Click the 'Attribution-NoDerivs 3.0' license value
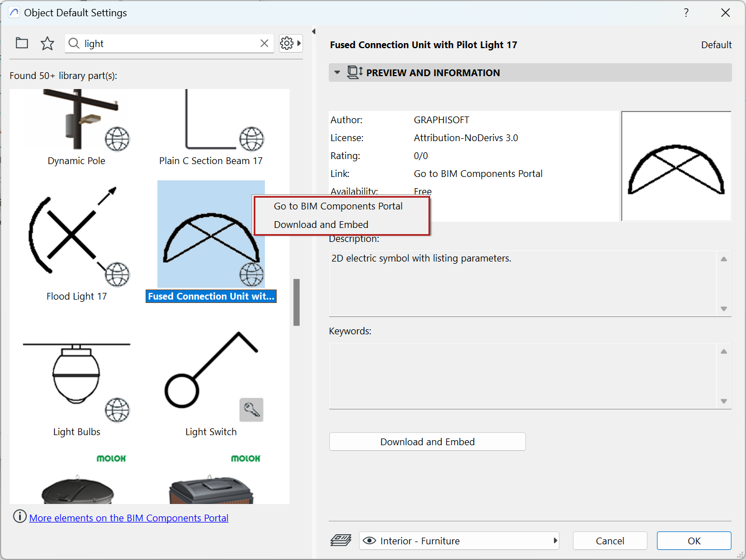This screenshot has width=746, height=560. [466, 138]
